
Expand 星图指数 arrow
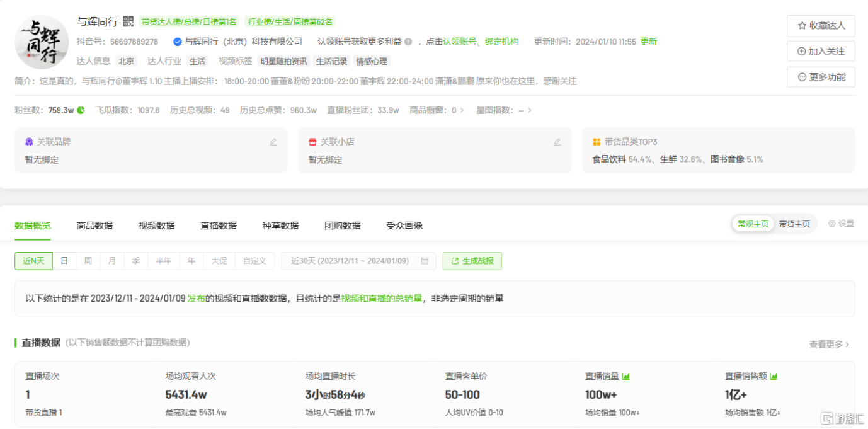click(530, 110)
